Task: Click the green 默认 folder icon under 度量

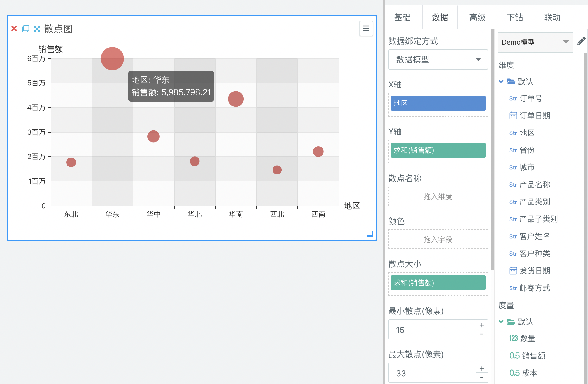Action: (511, 322)
